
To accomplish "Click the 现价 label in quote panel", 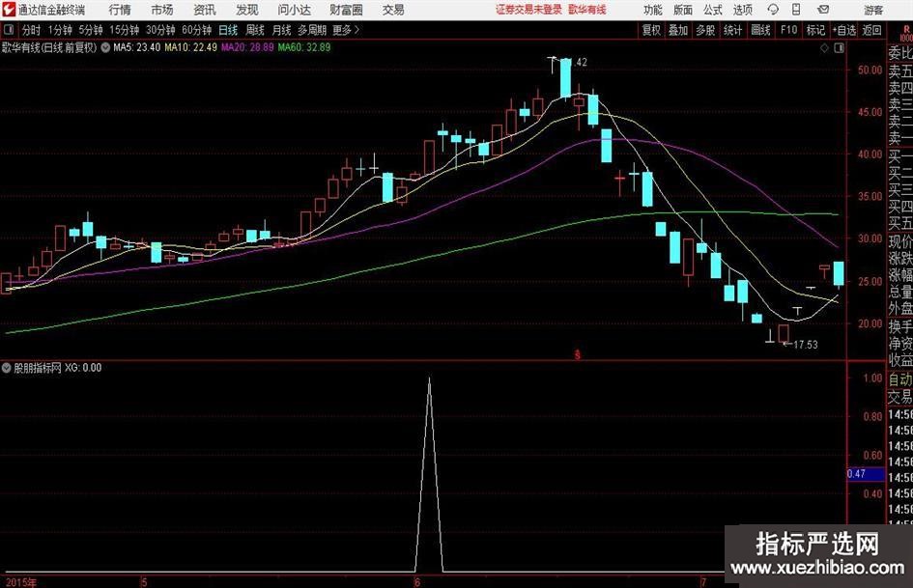I will (x=900, y=241).
